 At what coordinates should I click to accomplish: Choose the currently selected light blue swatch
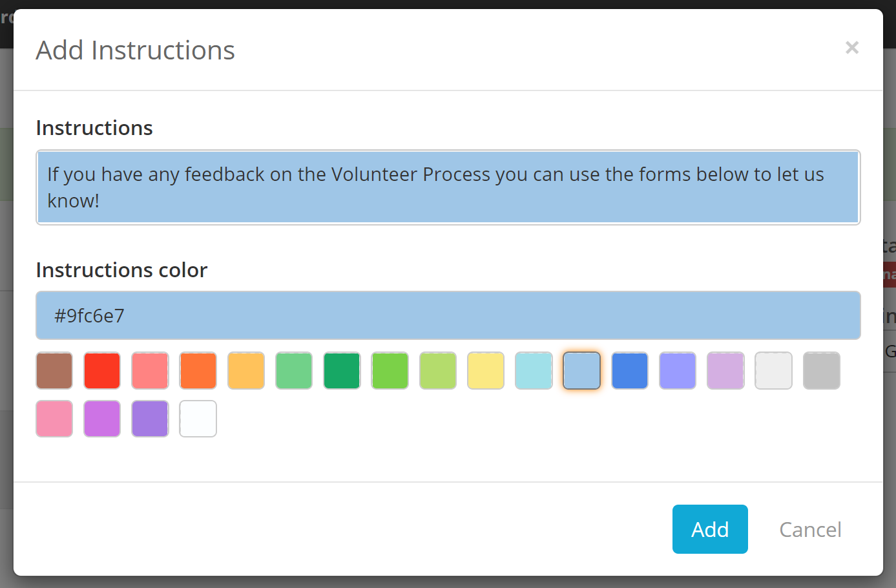581,370
